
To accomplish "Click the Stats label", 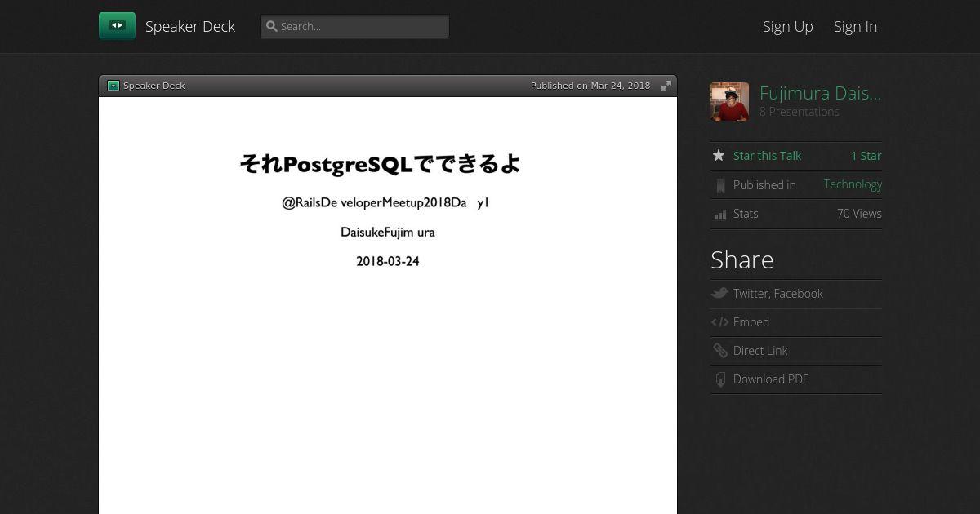I will pyautogui.click(x=746, y=214).
